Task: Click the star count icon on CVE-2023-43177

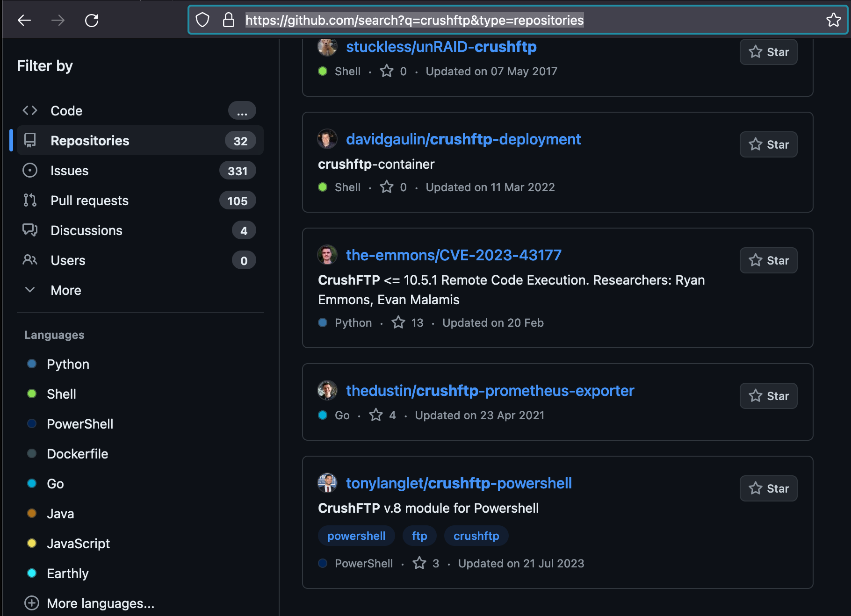Action: pos(398,322)
